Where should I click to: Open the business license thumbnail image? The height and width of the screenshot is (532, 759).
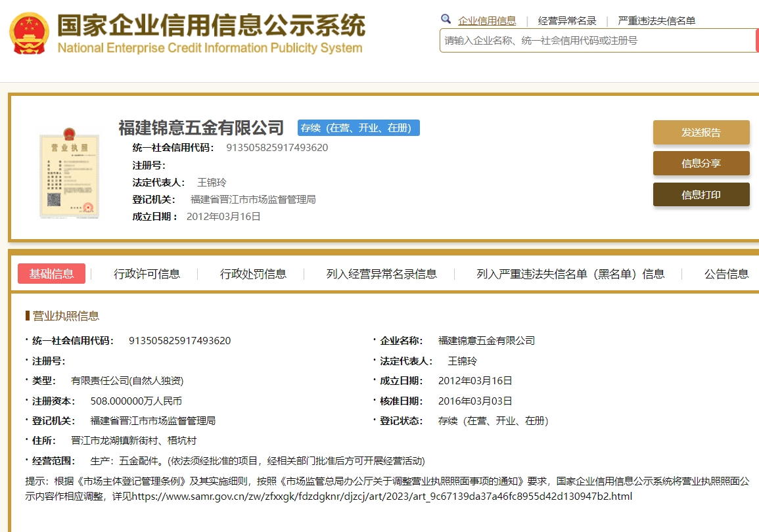click(69, 172)
